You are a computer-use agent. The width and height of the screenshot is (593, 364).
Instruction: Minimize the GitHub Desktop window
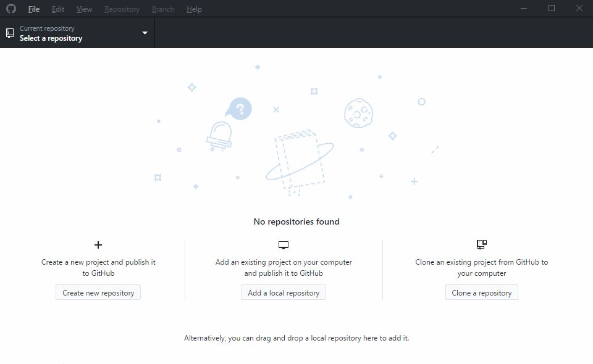524,8
